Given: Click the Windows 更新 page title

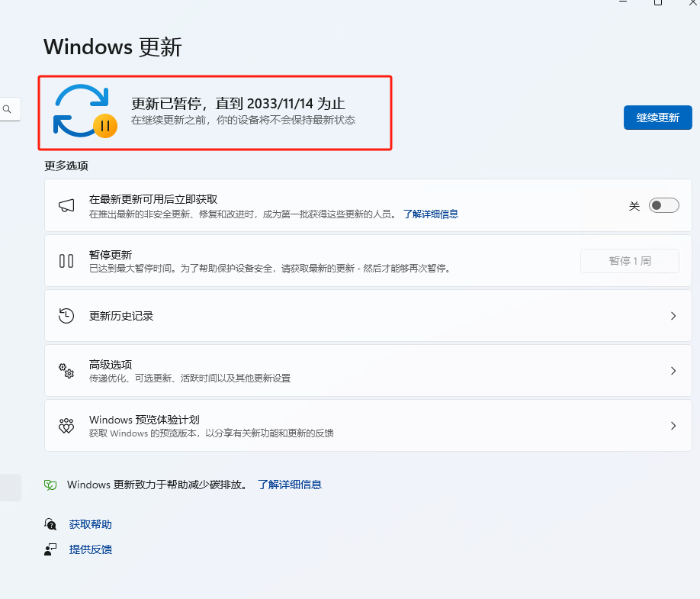Looking at the screenshot, I should pos(113,47).
